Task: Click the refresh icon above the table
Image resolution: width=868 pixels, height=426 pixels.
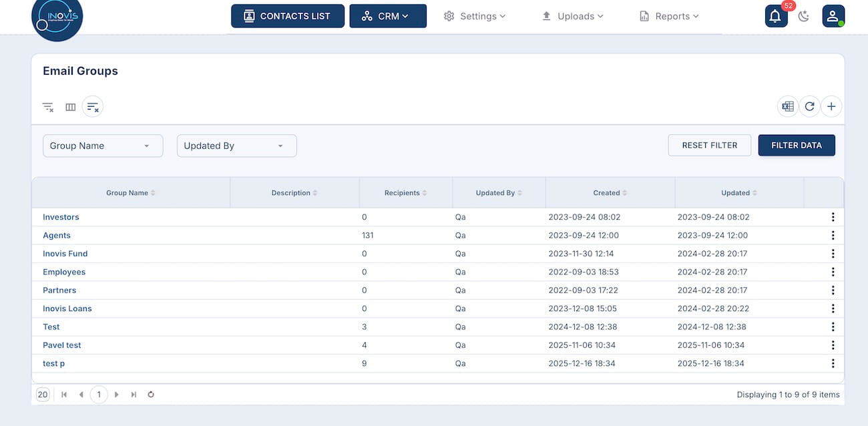Action: click(x=809, y=106)
